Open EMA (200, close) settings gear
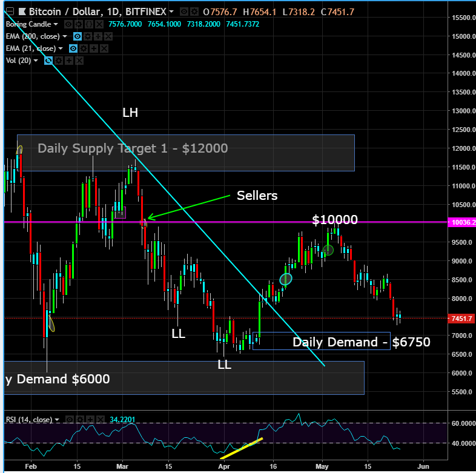 (x=88, y=36)
